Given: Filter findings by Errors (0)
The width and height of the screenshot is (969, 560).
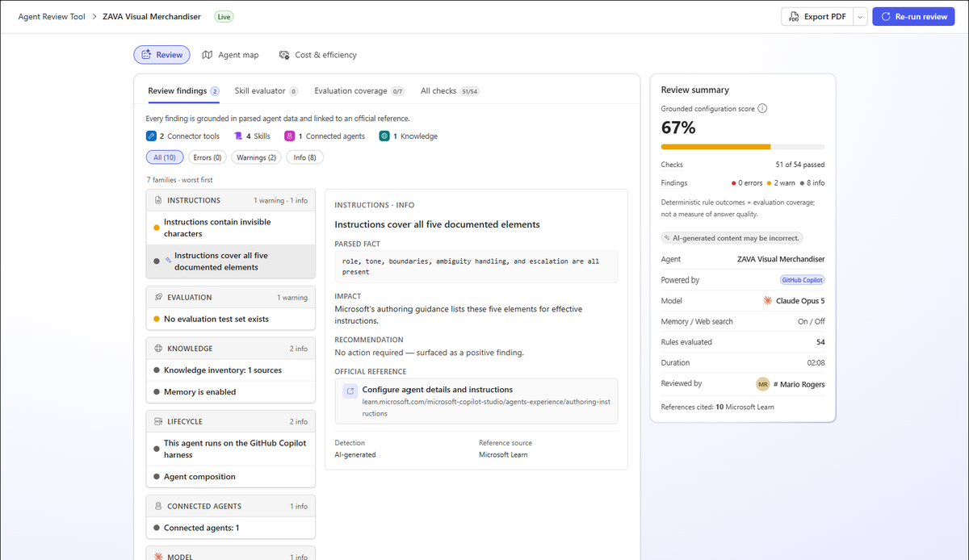Looking at the screenshot, I should 207,157.
